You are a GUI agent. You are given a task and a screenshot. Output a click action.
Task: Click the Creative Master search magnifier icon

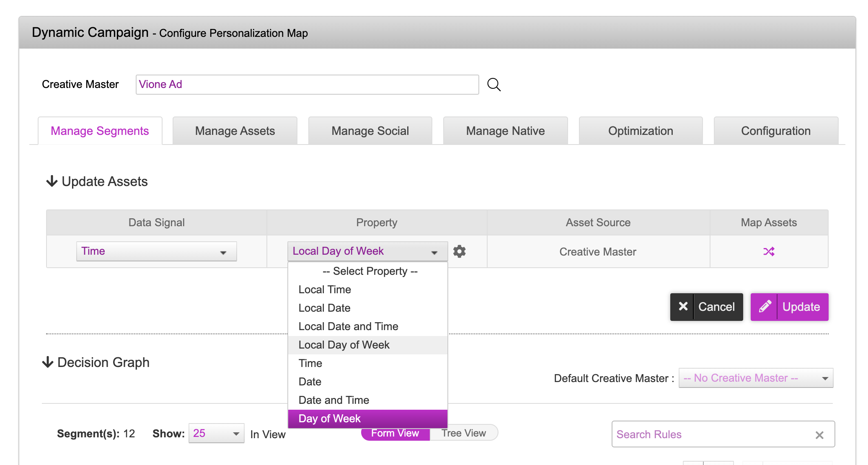coord(494,85)
